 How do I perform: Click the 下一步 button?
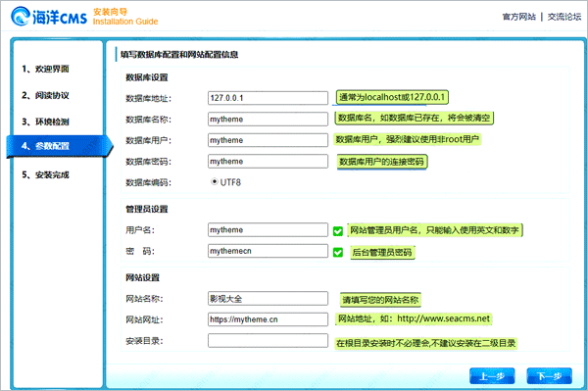pos(550,376)
